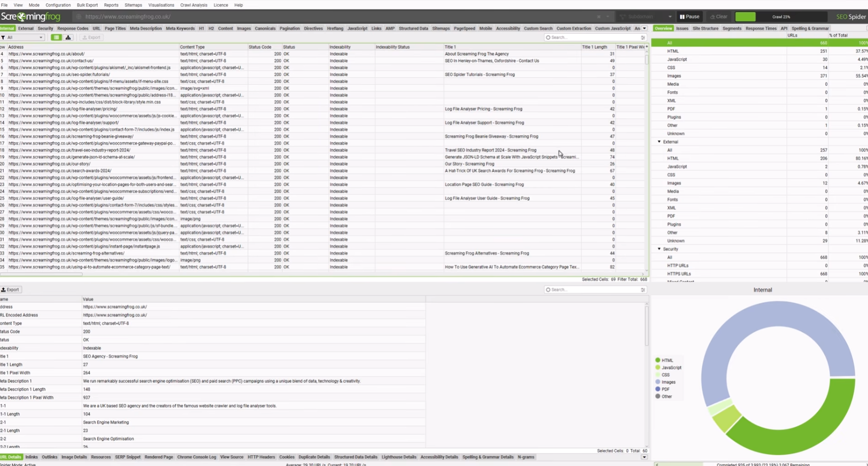This screenshot has width=868, height=466.
Task: Select the travel-seo-industry-report-2024 URL row
Action: tap(323, 150)
